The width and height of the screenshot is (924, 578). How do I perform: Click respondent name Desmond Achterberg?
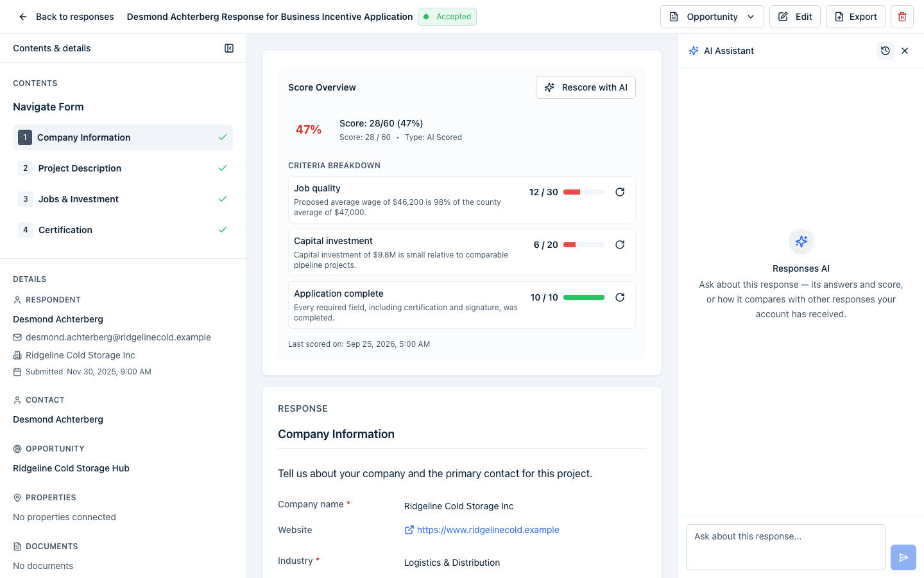pyautogui.click(x=58, y=319)
